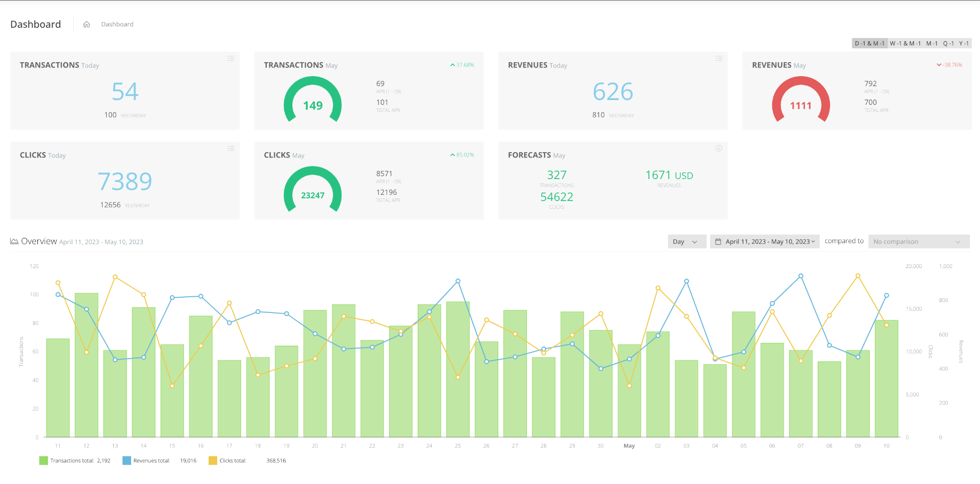Viewport: 980px width, 484px height.
Task: Click total Apr transactions value 101
Action: [382, 102]
